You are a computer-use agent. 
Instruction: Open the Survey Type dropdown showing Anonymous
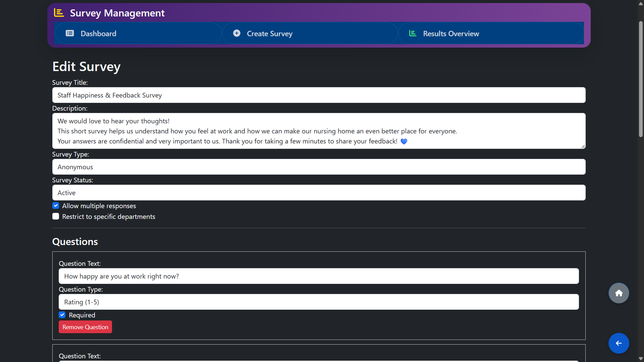pyautogui.click(x=319, y=167)
